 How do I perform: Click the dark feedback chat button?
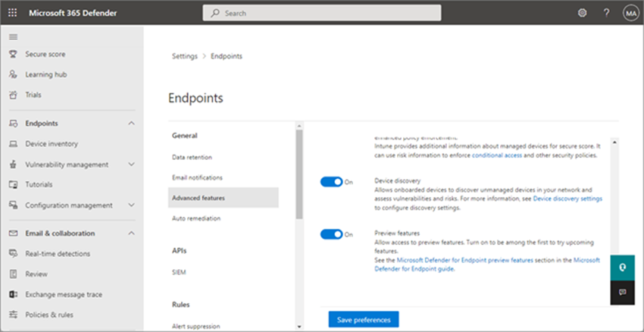coord(623,293)
